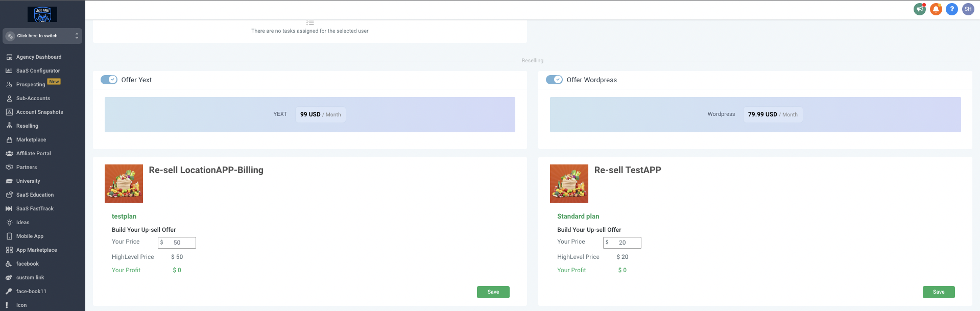Open Affiliate Portal in the sidebar
Viewport: 980px width, 311px height.
coord(33,154)
